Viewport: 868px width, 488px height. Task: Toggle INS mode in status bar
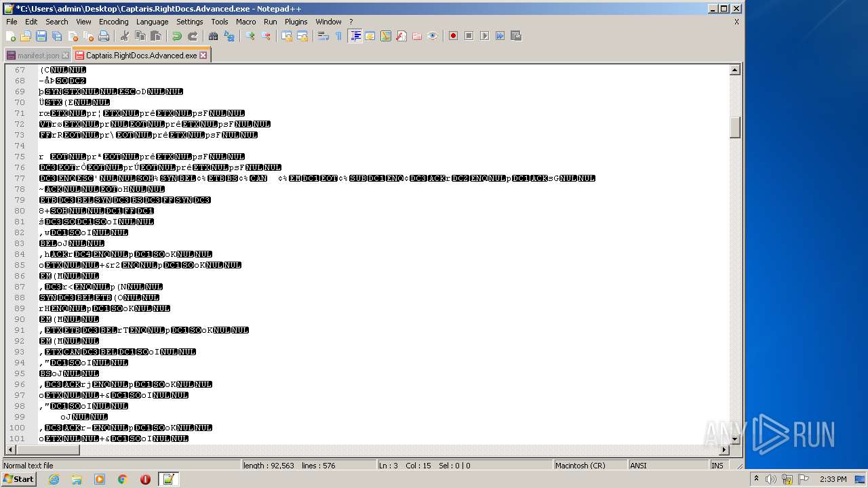717,466
